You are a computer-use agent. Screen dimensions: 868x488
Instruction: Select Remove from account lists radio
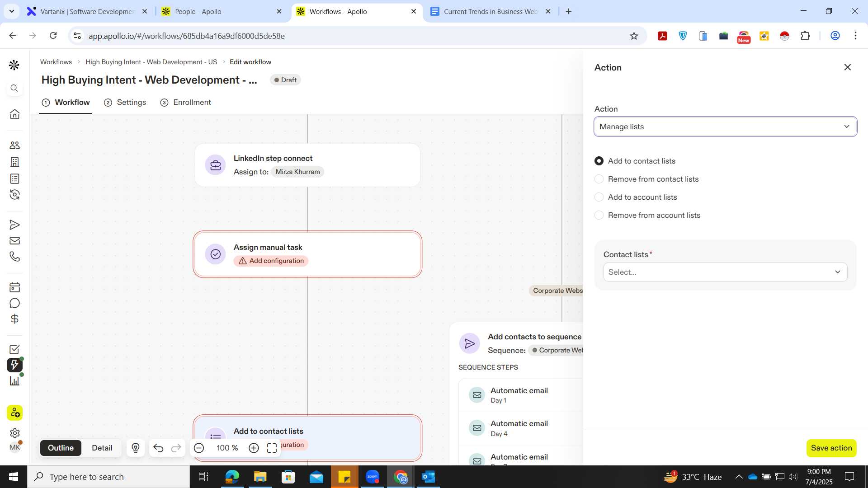(599, 215)
